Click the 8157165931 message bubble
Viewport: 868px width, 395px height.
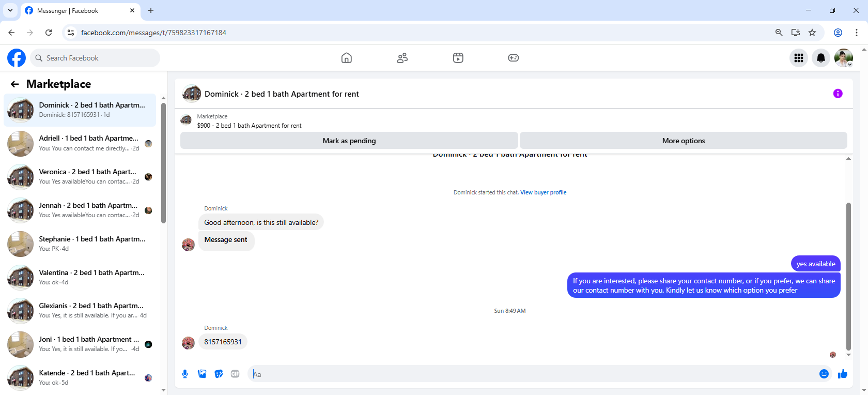(223, 342)
